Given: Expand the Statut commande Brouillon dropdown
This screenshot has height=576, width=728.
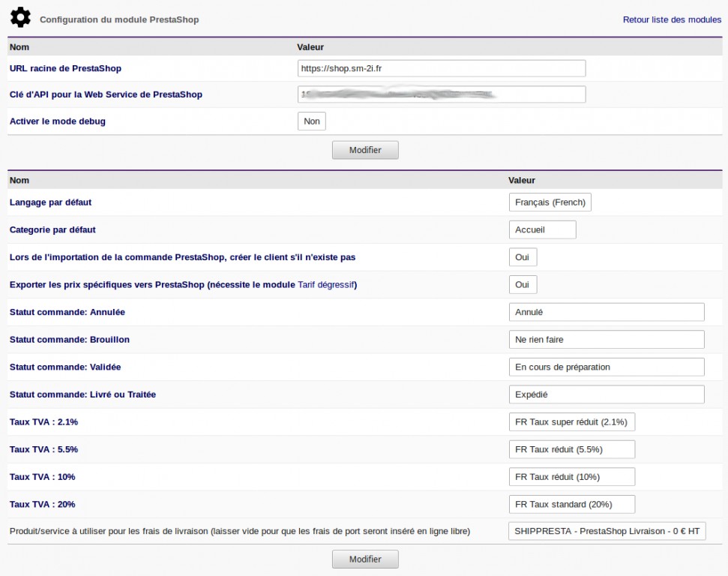Looking at the screenshot, I should tap(606, 340).
